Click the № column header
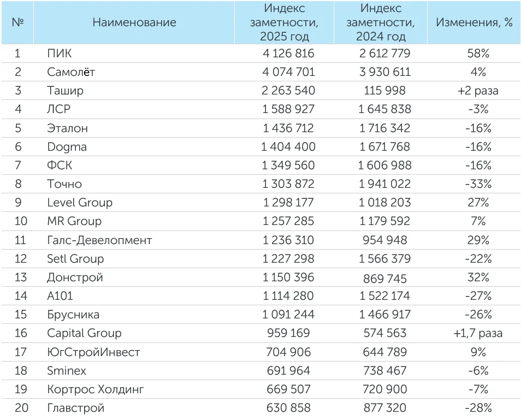The image size is (521, 420). (17, 22)
